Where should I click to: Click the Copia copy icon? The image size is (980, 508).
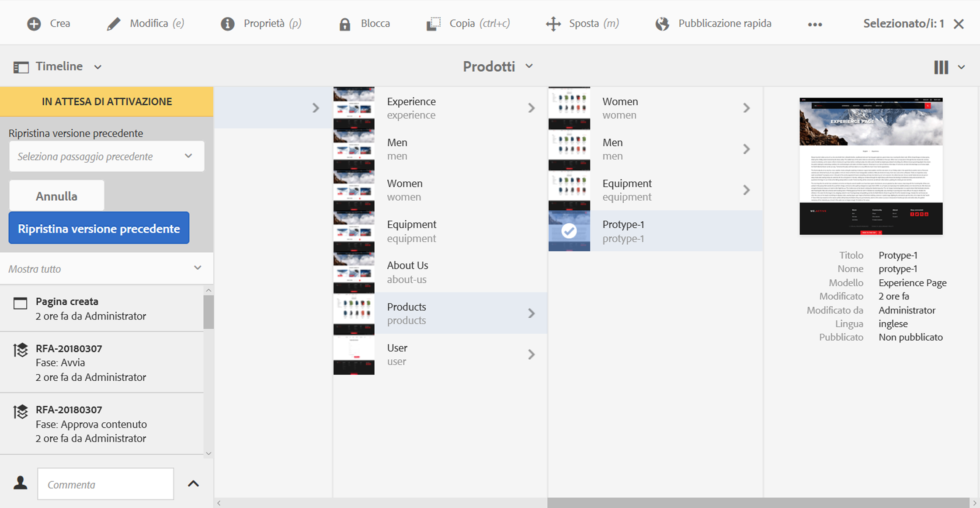[433, 24]
